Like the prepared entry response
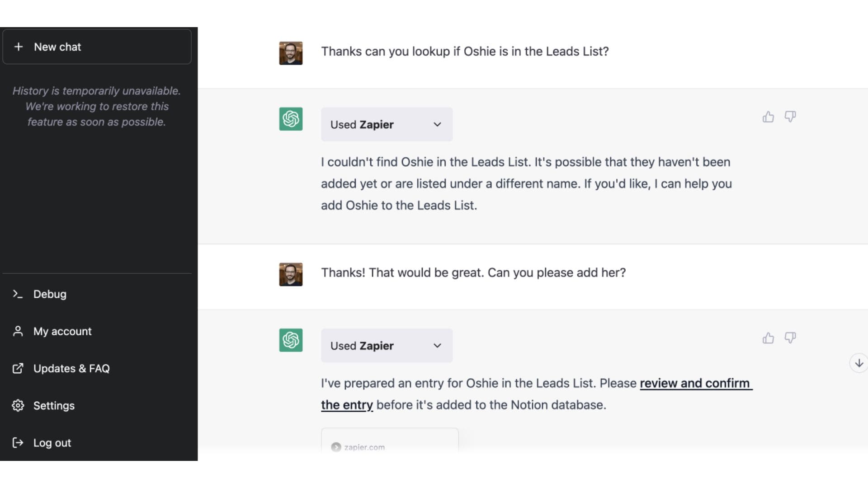The height and width of the screenshot is (488, 868). pyautogui.click(x=768, y=338)
